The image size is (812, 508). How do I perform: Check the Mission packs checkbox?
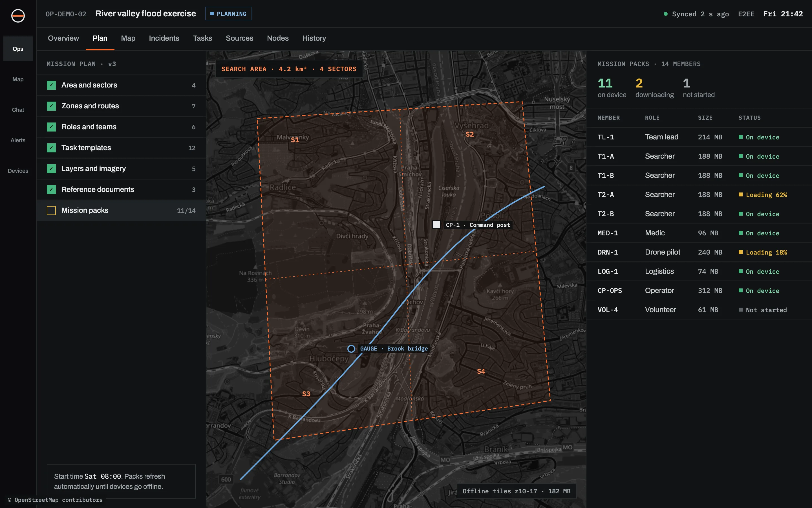51,210
